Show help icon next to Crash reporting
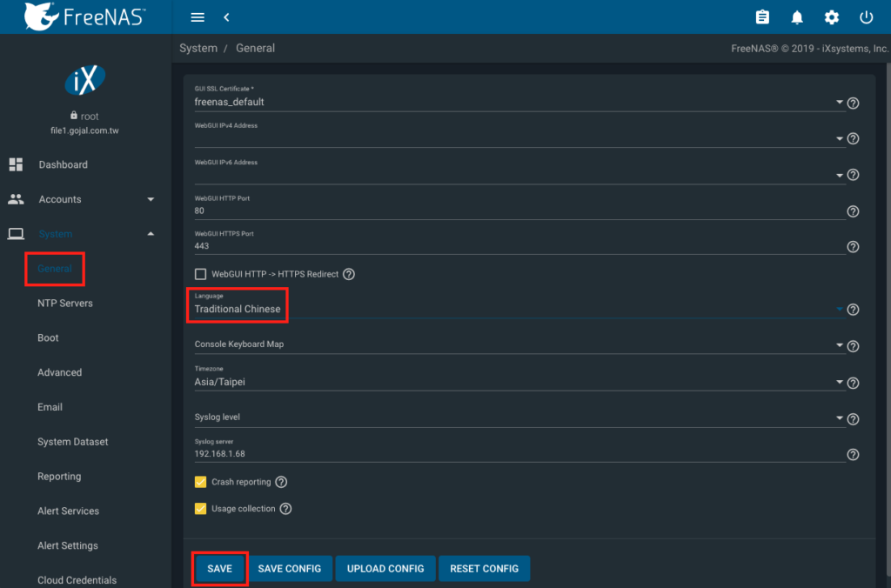Viewport: 891px width, 588px height. (281, 482)
